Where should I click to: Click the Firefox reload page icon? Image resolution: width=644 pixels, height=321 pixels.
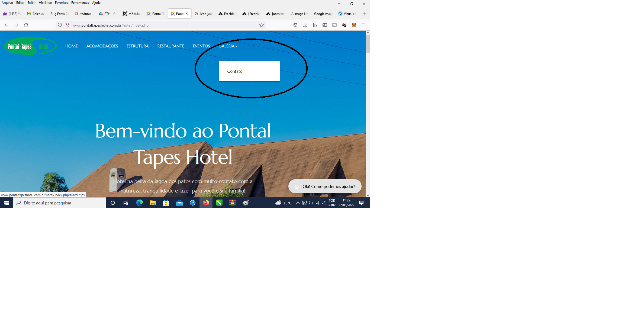(26, 25)
